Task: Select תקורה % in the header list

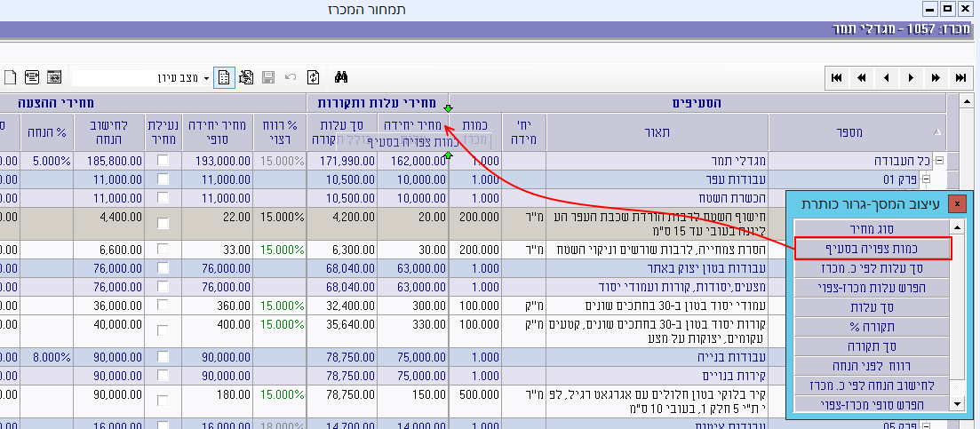Action: click(871, 327)
